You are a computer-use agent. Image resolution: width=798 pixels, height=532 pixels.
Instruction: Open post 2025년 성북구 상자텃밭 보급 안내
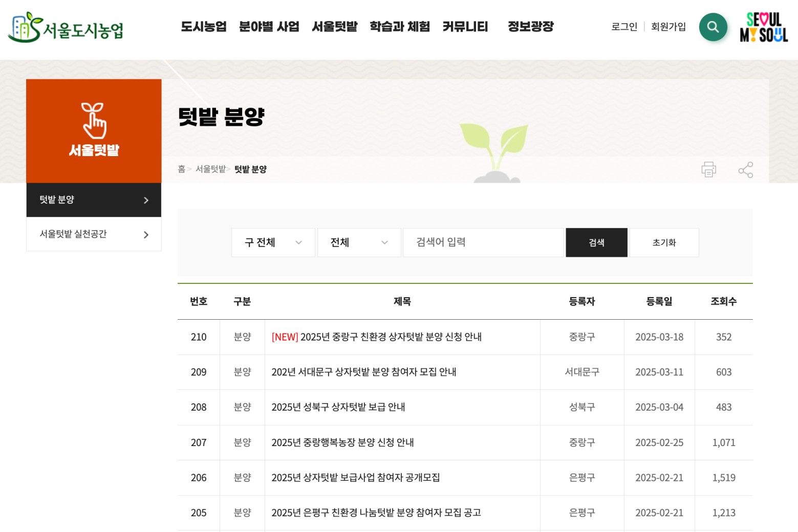point(338,407)
